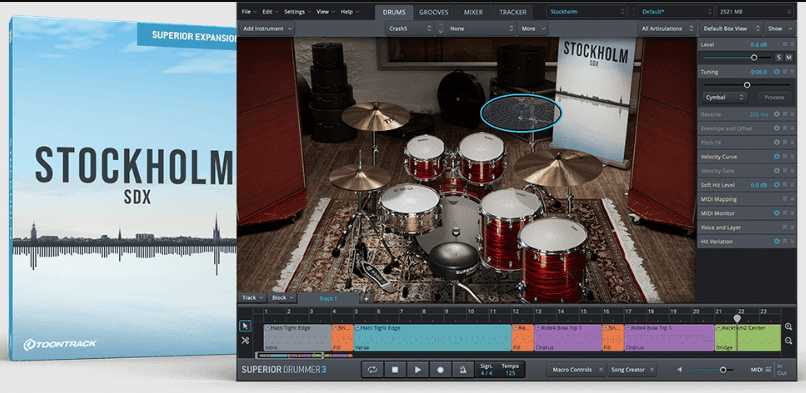The image size is (806, 393).
Task: Enable the Reverse power button
Action: tap(777, 114)
